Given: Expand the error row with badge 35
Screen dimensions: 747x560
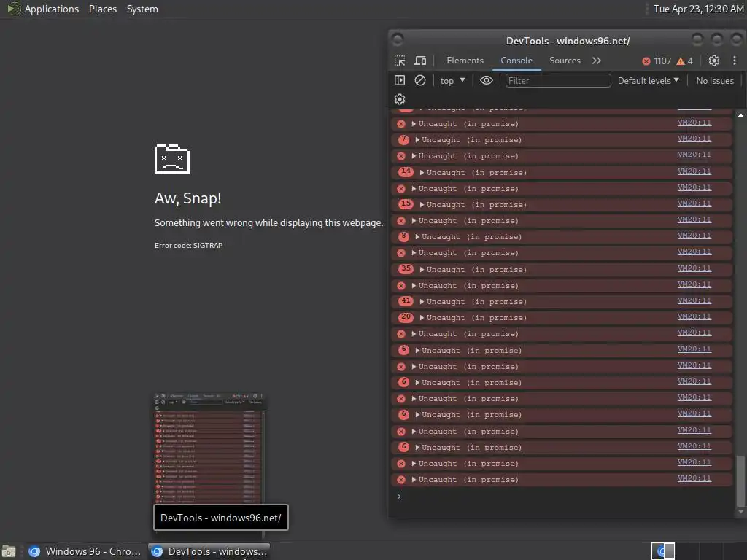Looking at the screenshot, I should click(x=422, y=270).
